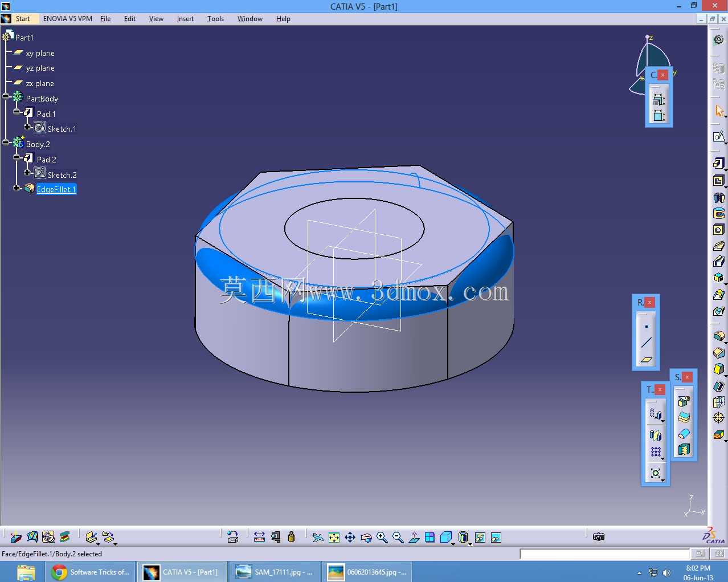Select the Thread/Tap tool

click(x=719, y=418)
